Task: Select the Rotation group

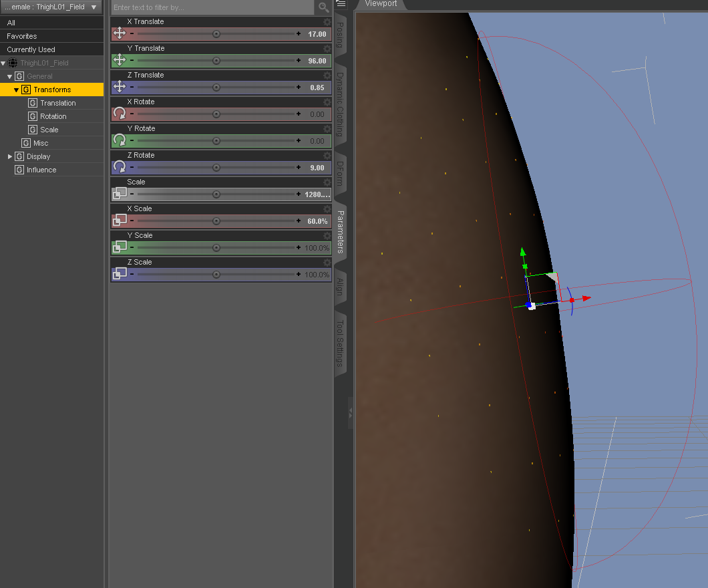Action: [53, 116]
